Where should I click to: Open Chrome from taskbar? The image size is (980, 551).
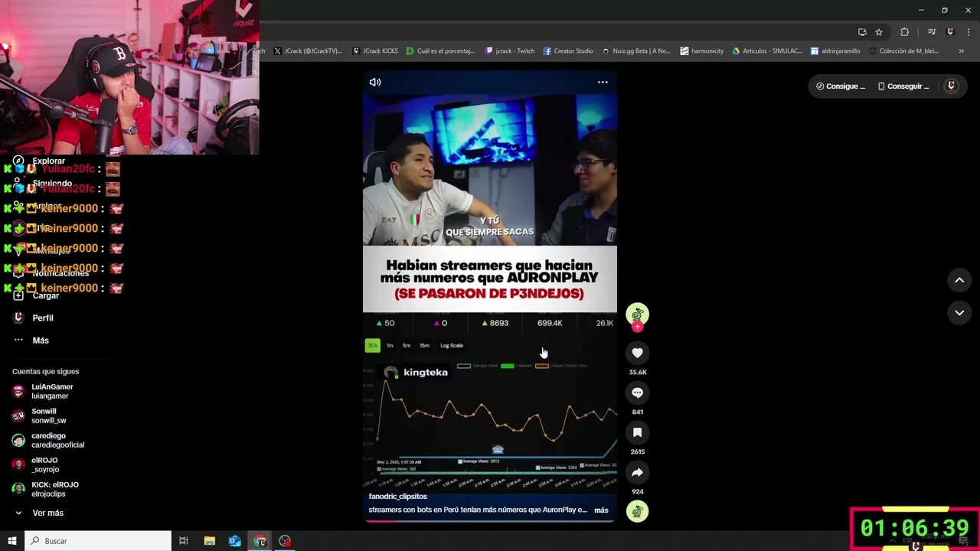coord(260,541)
